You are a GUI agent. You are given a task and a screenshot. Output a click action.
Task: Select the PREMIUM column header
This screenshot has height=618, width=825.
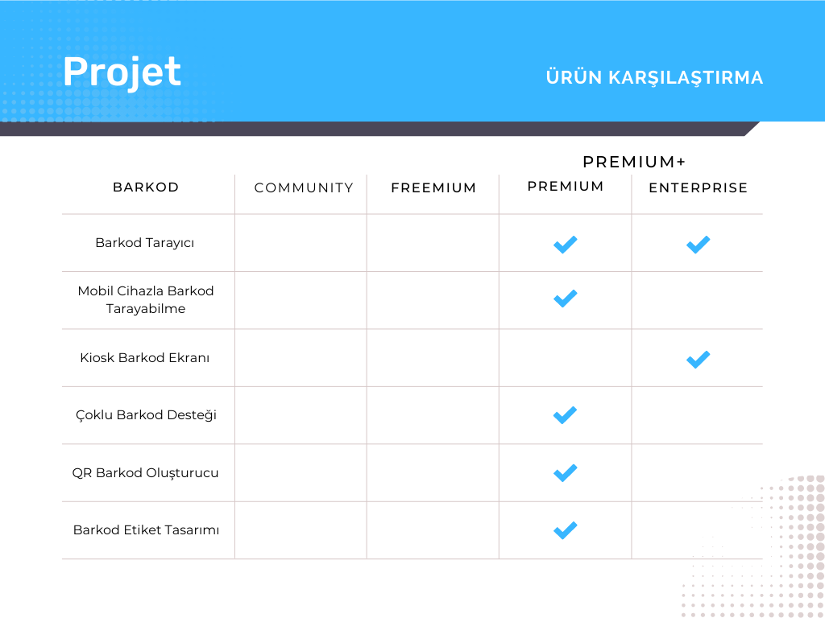566,186
